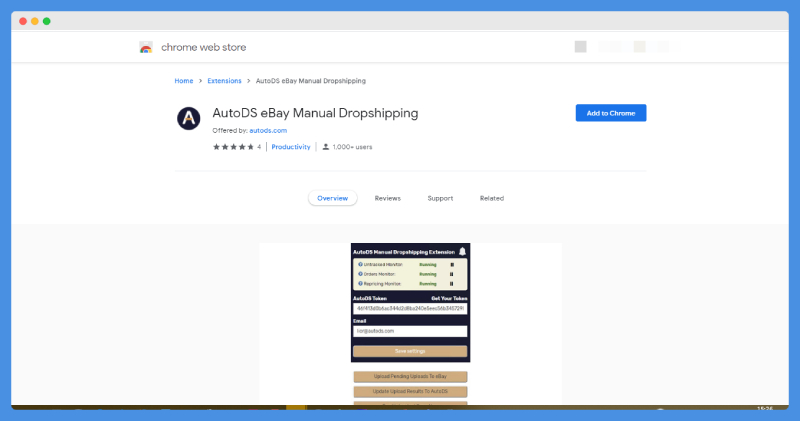Click the Save settings button
Screen dimensions: 800x421
coord(410,351)
